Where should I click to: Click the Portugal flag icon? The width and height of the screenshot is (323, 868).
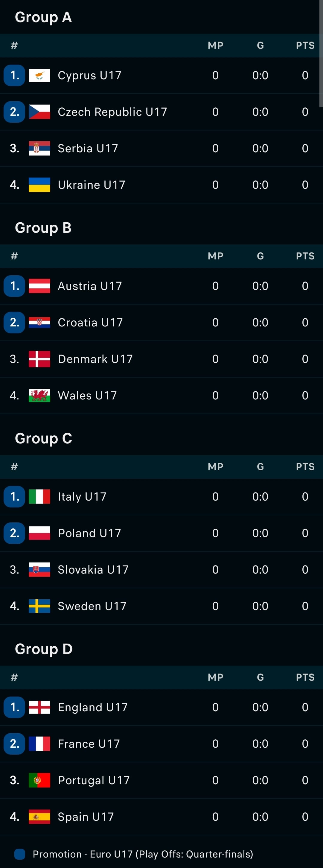39,780
